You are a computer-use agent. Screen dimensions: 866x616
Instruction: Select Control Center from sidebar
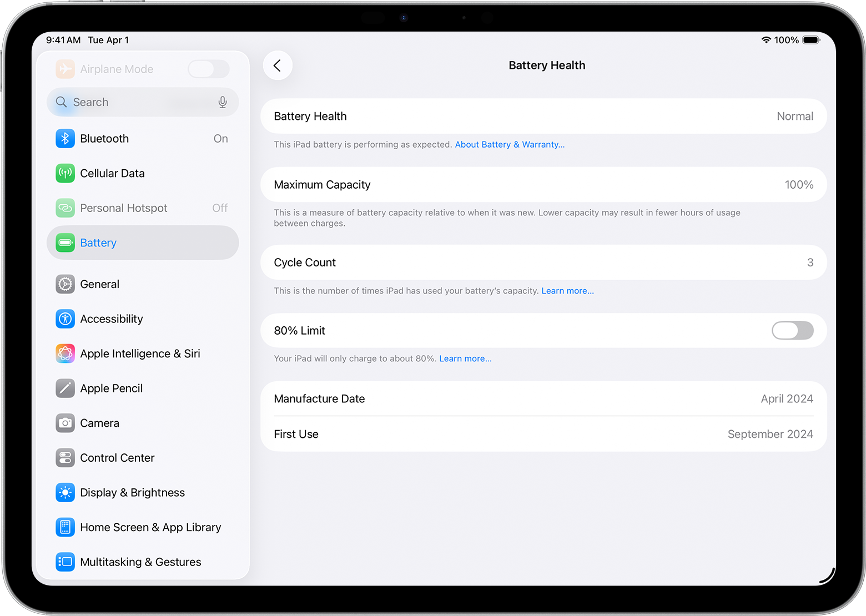point(117,458)
